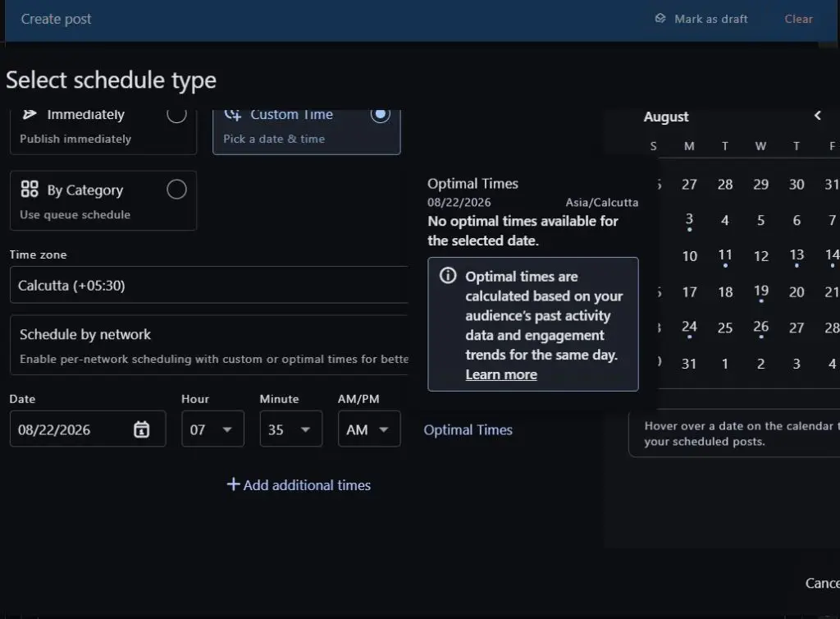Click Mark as draft
This screenshot has height=619, width=840.
pyautogui.click(x=701, y=19)
